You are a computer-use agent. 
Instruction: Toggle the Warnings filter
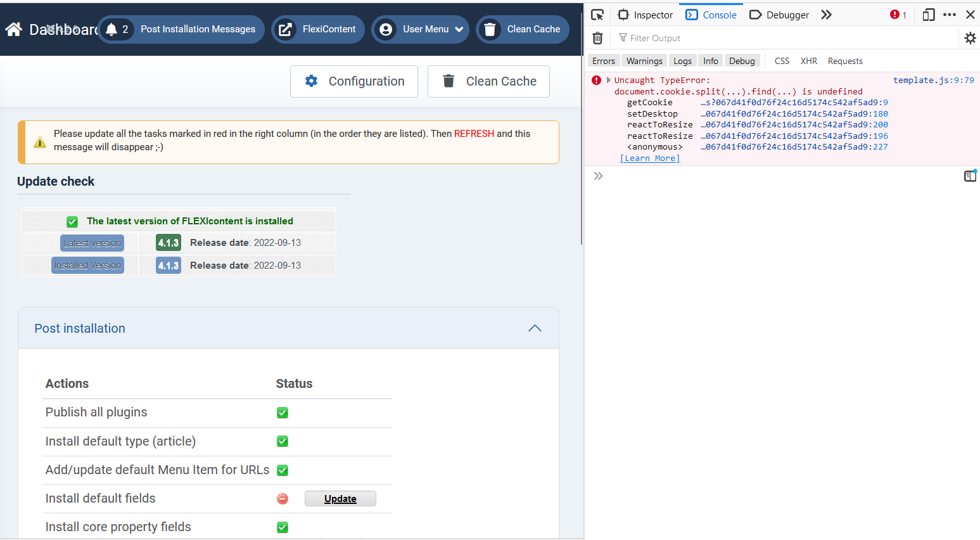point(644,61)
